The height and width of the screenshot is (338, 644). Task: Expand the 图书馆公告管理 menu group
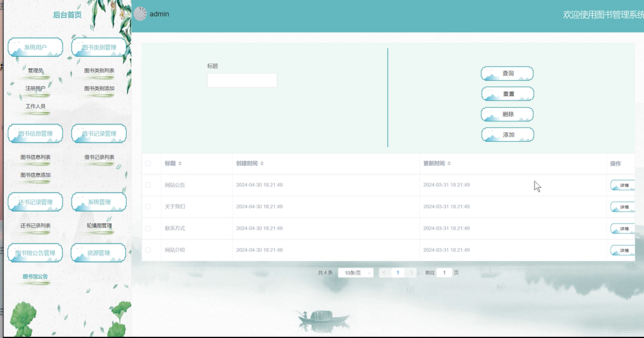point(35,253)
